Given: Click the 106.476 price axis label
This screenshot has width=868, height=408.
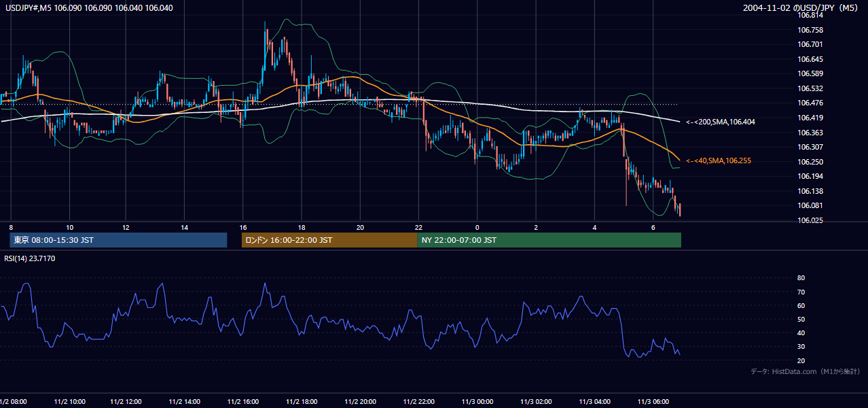Looking at the screenshot, I should click(x=810, y=103).
